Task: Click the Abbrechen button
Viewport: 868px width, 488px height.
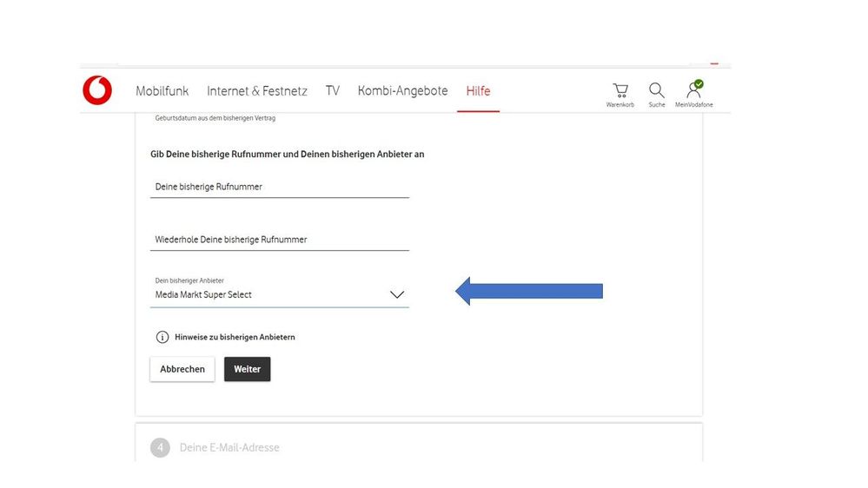Action: [182, 369]
